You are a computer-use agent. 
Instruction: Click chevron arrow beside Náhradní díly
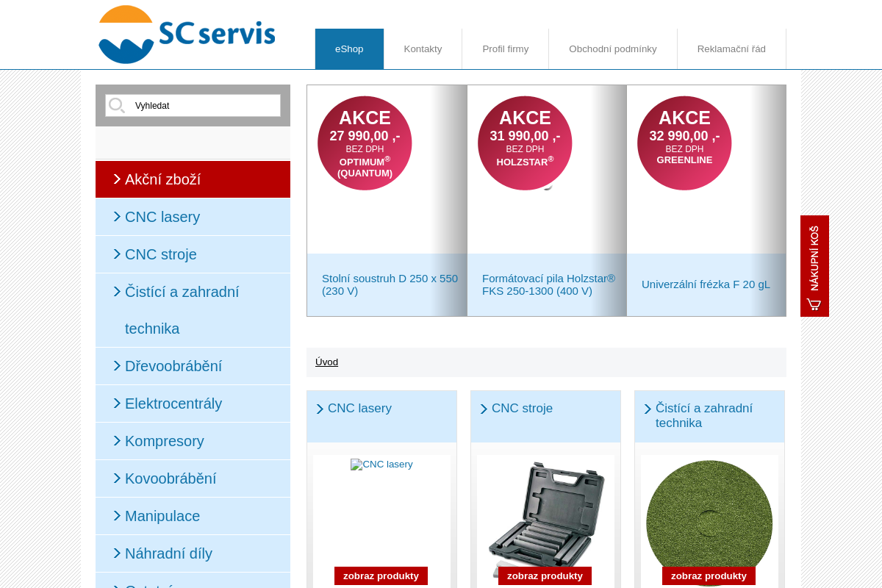point(117,553)
